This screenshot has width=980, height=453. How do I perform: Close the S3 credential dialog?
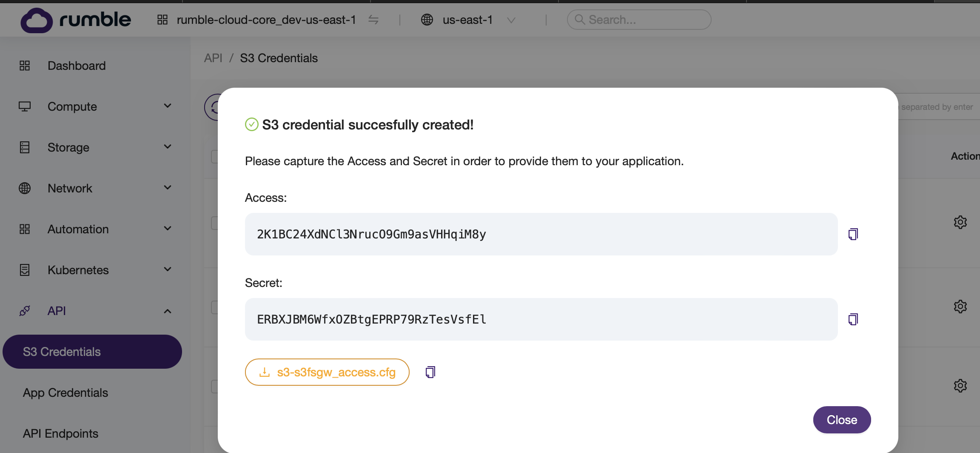click(x=842, y=420)
